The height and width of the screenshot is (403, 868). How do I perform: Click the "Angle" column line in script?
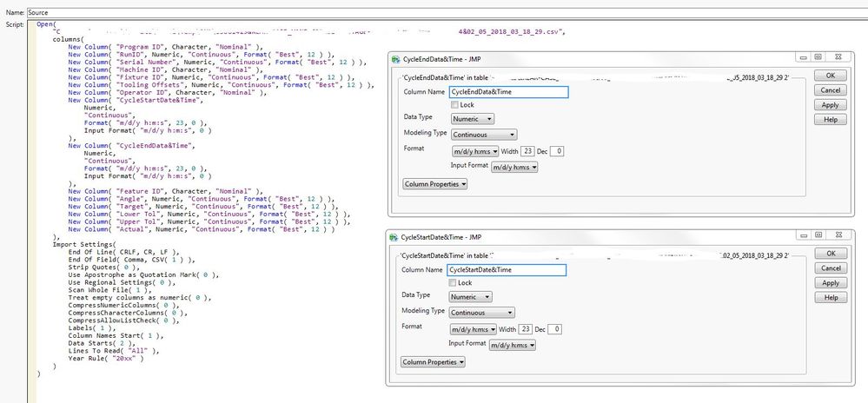coord(202,199)
